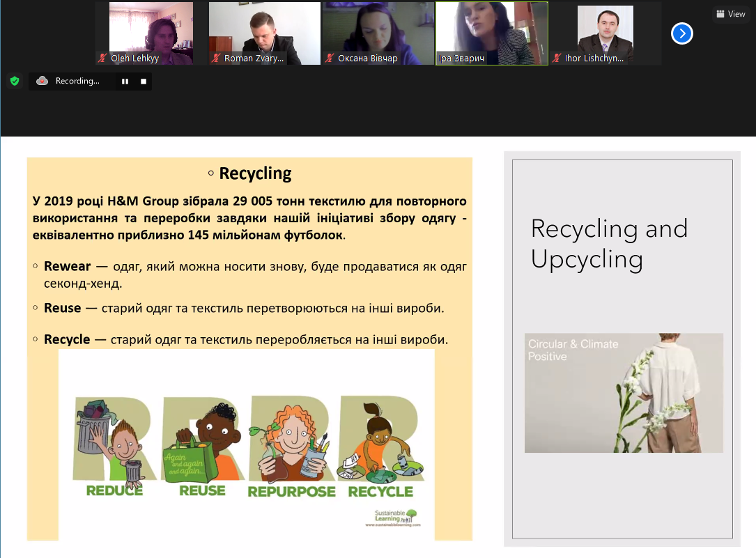Select Ihor Lishchyn's video thumbnail

[x=605, y=33]
